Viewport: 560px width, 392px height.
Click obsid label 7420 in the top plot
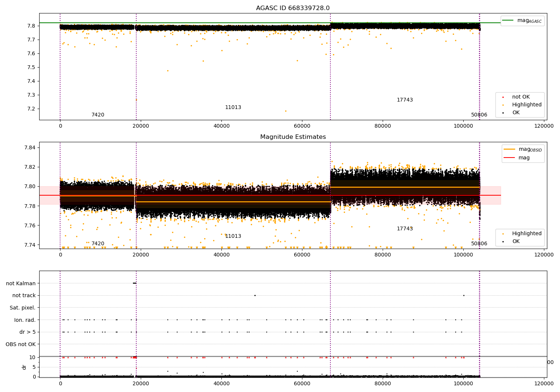[98, 115]
